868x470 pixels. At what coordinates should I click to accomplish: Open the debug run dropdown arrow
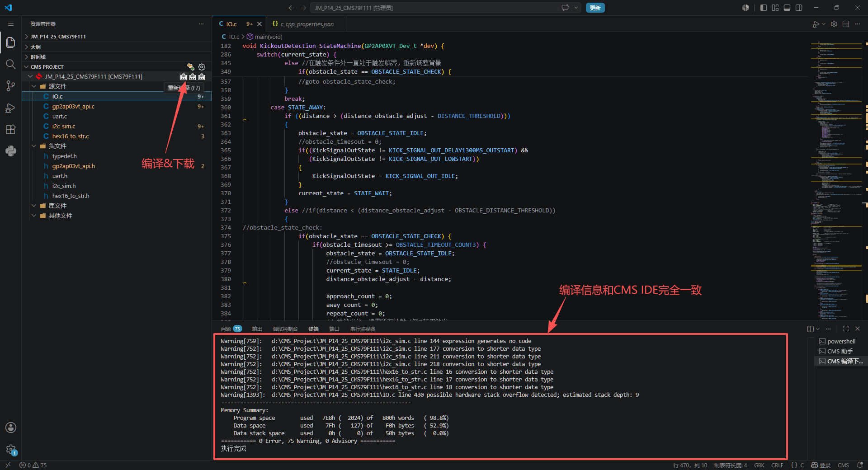pyautogui.click(x=824, y=24)
